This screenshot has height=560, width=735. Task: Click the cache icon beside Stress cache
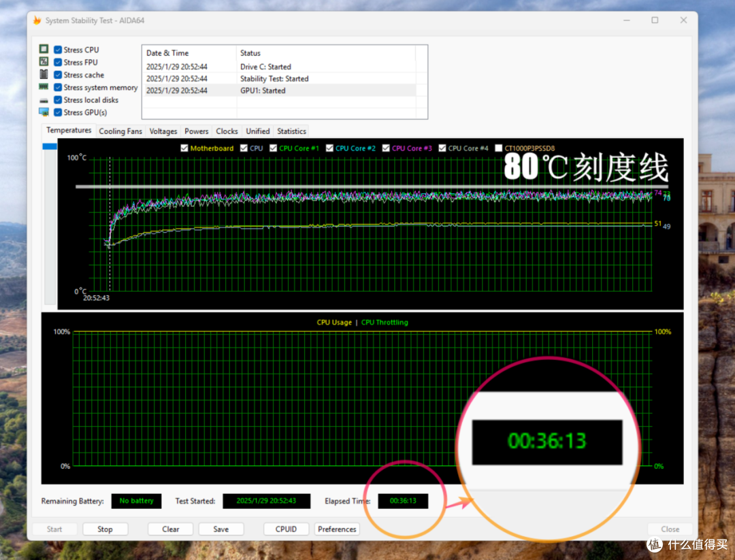(x=44, y=75)
